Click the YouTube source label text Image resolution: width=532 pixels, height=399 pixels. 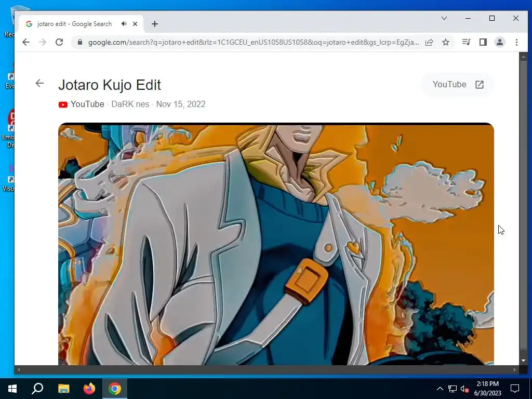[x=87, y=104]
